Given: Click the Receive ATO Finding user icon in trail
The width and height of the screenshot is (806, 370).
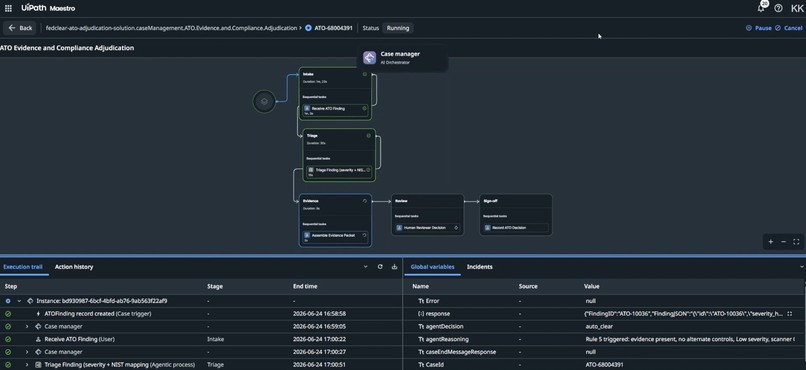Looking at the screenshot, I should pos(38,339).
